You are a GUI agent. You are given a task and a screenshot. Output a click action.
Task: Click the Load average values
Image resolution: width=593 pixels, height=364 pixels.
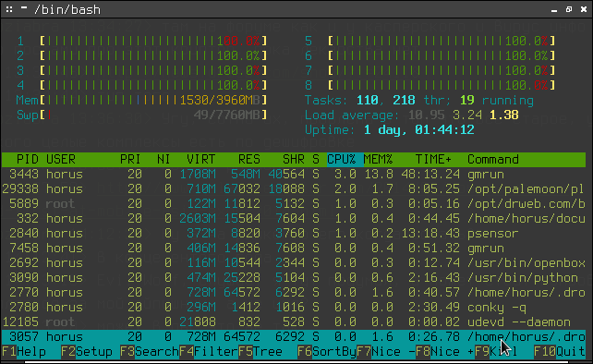click(x=464, y=115)
